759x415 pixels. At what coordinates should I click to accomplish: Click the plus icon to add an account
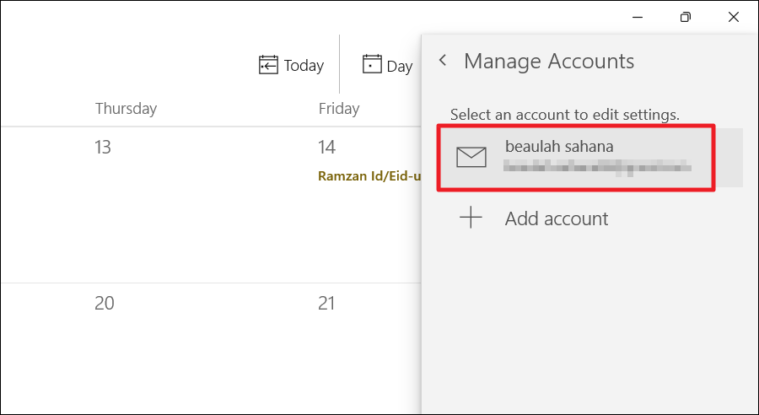tap(471, 218)
